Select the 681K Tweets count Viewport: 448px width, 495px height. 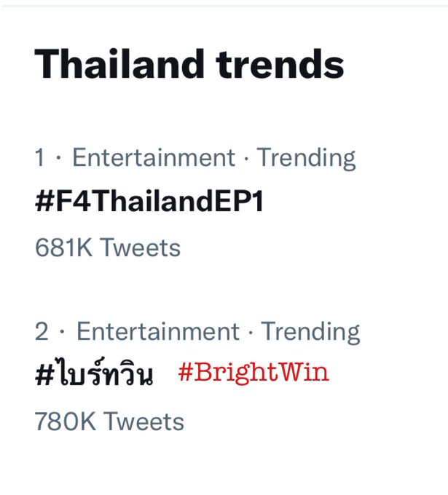(x=107, y=247)
